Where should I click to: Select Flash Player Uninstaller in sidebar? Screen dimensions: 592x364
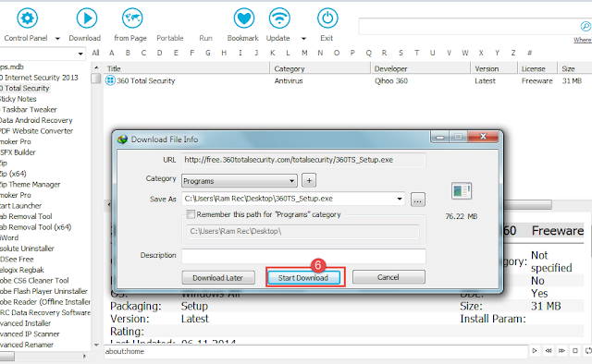(x=43, y=291)
